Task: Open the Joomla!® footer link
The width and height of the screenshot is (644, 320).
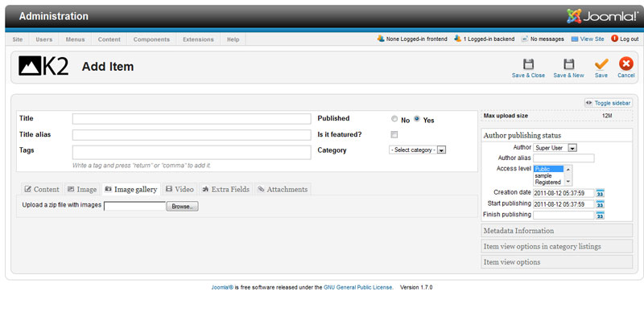Action: click(x=222, y=288)
